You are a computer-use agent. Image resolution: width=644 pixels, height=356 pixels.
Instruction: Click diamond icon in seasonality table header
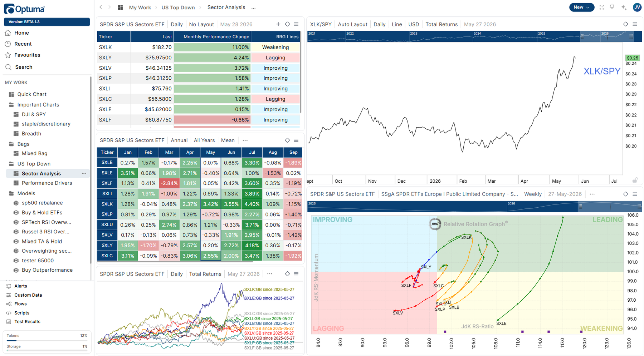point(287,140)
